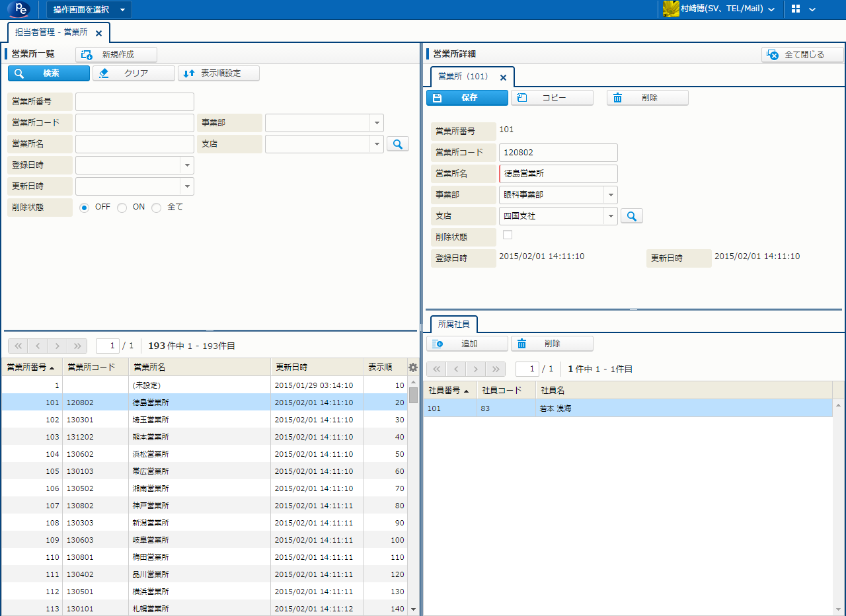
Task: Open the 登録日時 search dropdown
Action: (x=187, y=165)
